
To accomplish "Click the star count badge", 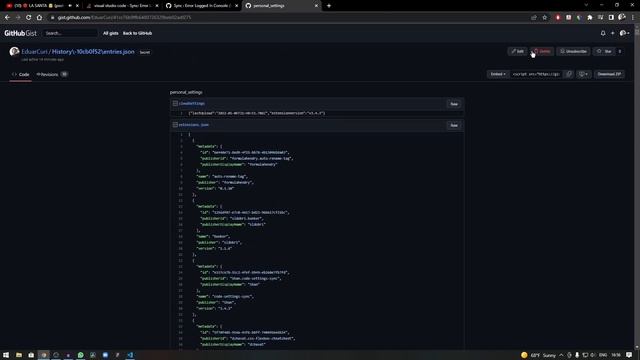I will [620, 51].
